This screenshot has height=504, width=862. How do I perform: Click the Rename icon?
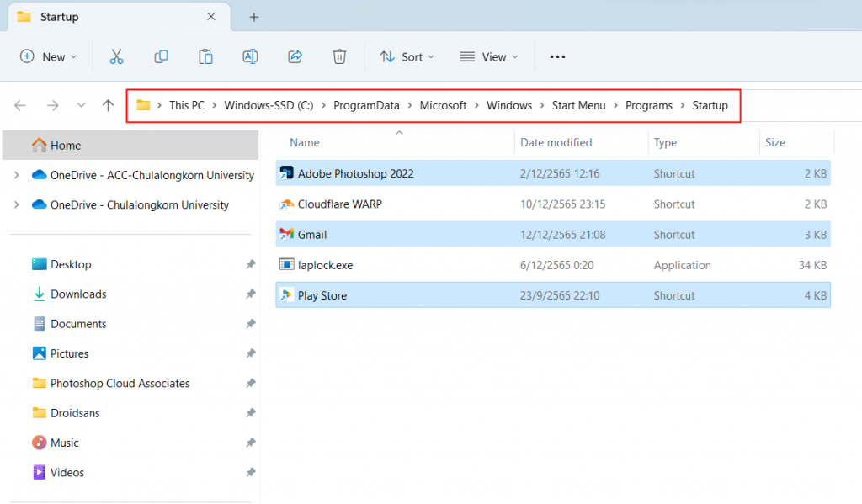pyautogui.click(x=250, y=56)
